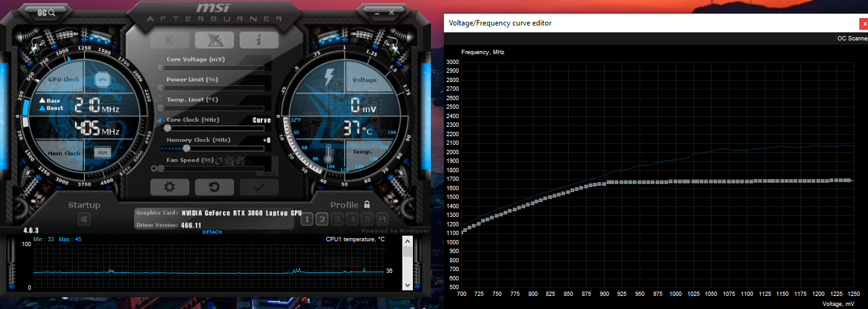Adjust the Fan Speed slider
868x309 pixels.
(211, 168)
